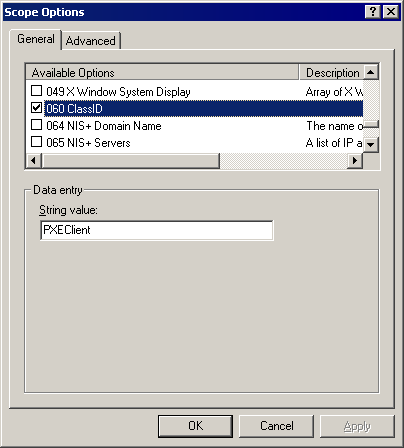Select the General tab
This screenshot has height=448, width=404.
click(x=36, y=39)
